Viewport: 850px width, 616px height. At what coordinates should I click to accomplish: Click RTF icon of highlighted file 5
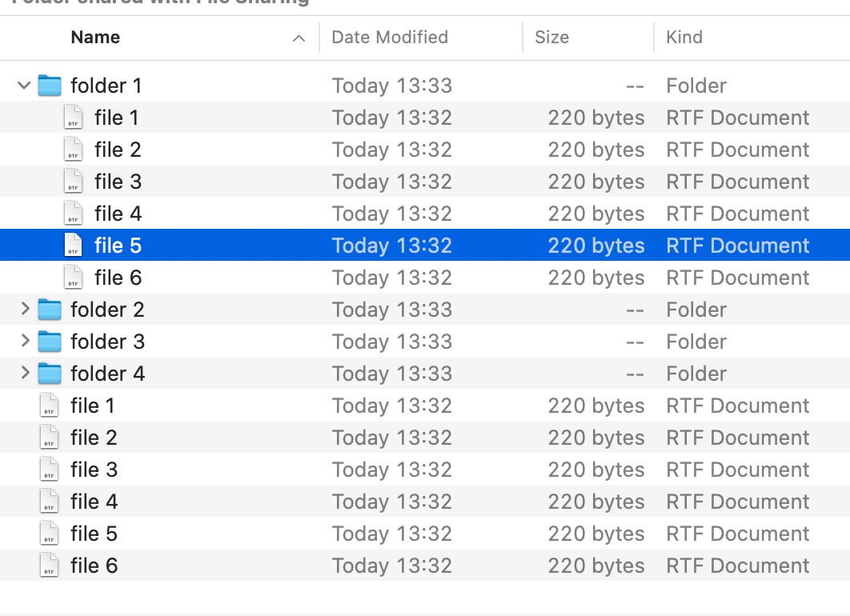click(74, 246)
